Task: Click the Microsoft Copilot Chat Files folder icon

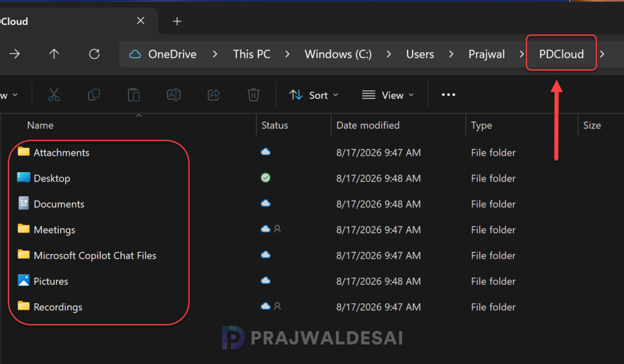Action: tap(24, 254)
